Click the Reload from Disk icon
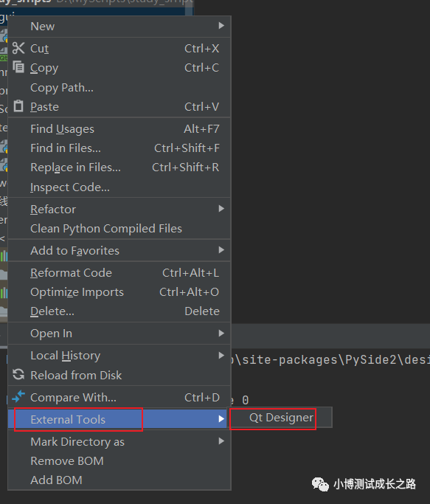 [18, 375]
